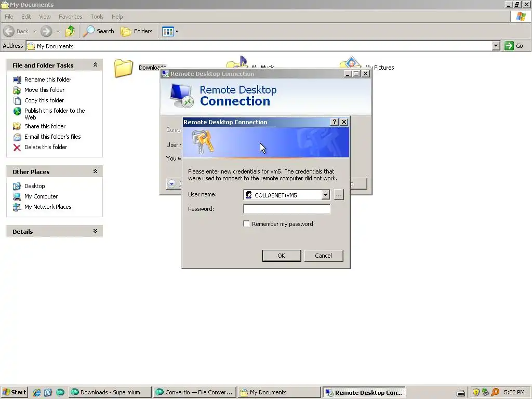Viewport: 532px width, 399px height.
Task: Open the View menu
Action: pos(45,17)
